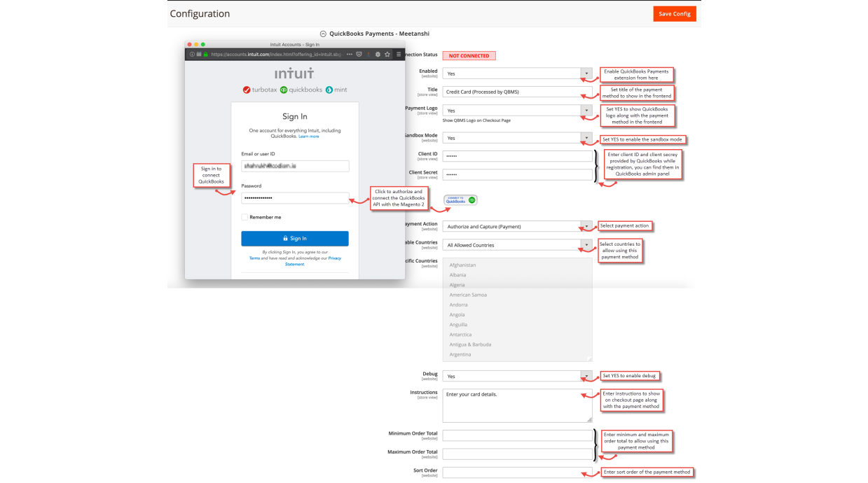Open the Sandbox Mode dropdown
The height and width of the screenshot is (483, 868).
(x=518, y=138)
